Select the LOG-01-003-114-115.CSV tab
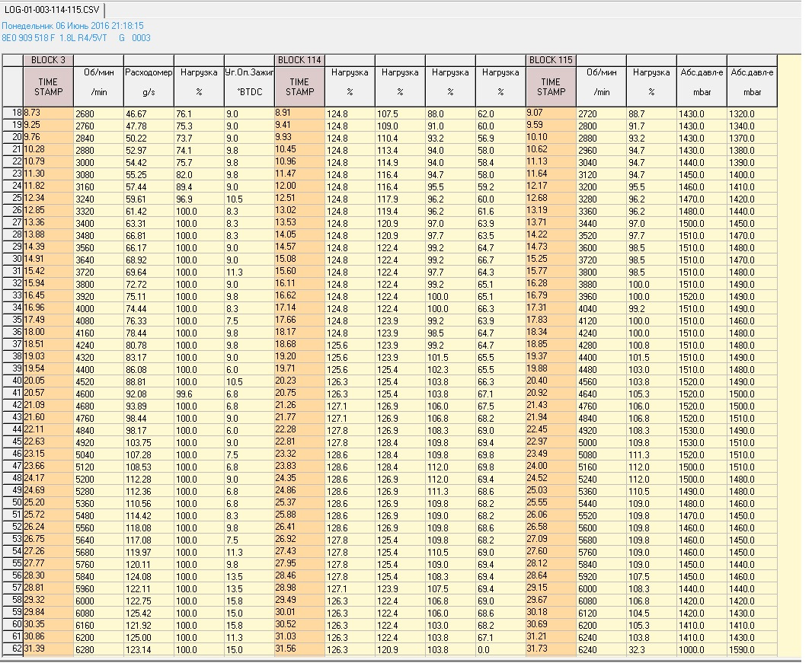Image resolution: width=812 pixels, height=663 pixels. click(53, 10)
